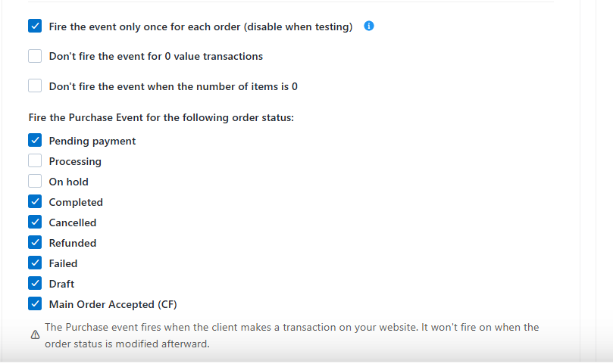Click 'Fire the Purchase Event' section heading
This screenshot has width=613, height=364.
point(161,118)
